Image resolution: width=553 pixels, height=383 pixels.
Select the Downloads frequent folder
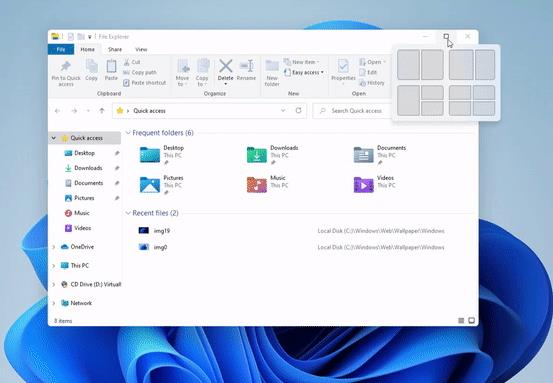click(272, 155)
